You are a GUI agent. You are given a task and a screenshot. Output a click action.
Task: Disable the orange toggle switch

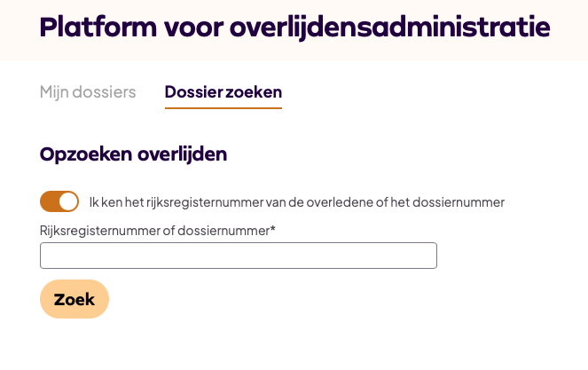(59, 201)
